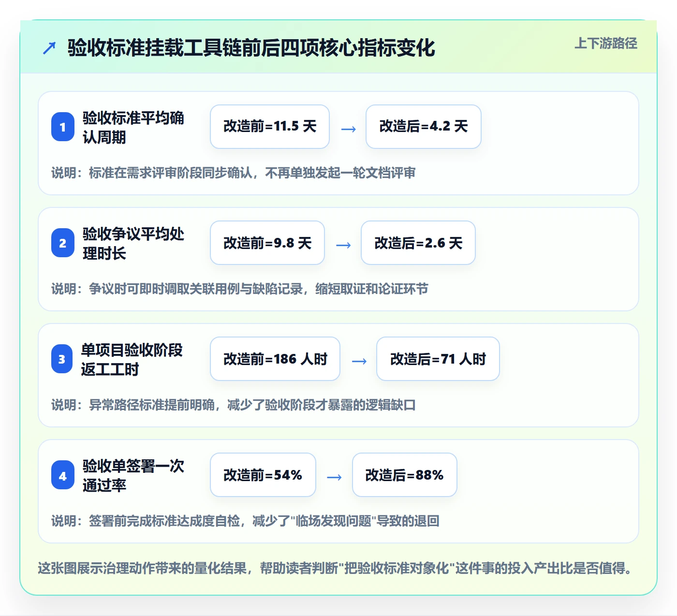677x616 pixels.
Task: Select the note about 签署前完成标准达成度自检
Action: pos(246,521)
